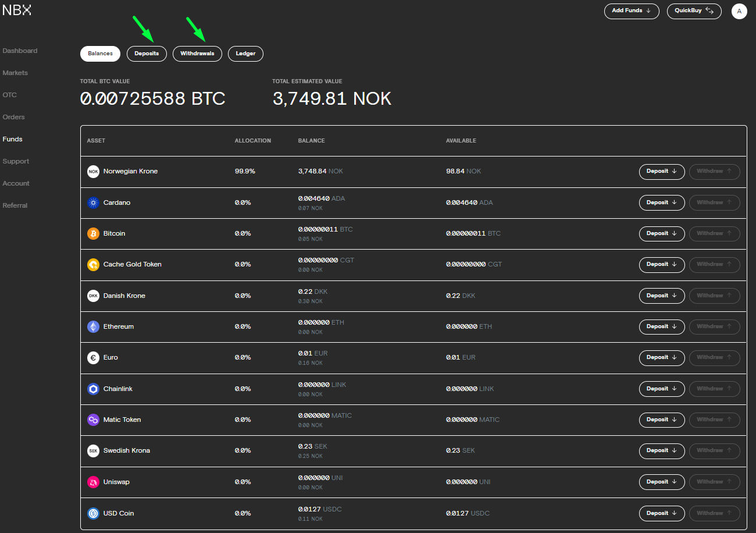Click the NBX logo
Viewport: 756px width, 533px height.
pos(17,10)
